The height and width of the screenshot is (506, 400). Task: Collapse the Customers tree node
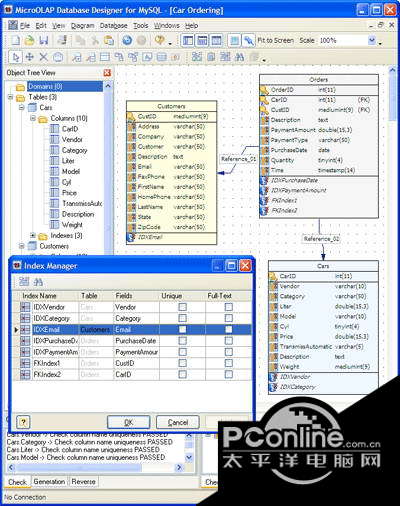(22, 246)
